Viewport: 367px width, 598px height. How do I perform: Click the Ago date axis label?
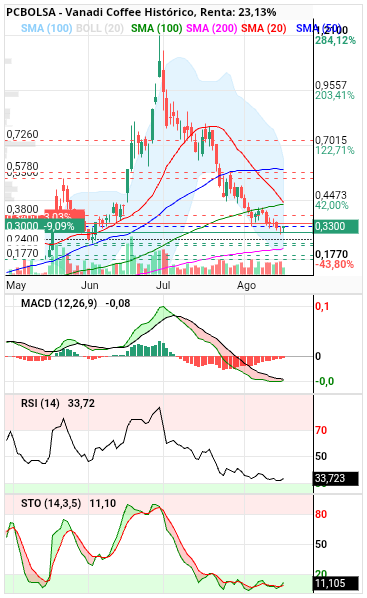coord(246,285)
